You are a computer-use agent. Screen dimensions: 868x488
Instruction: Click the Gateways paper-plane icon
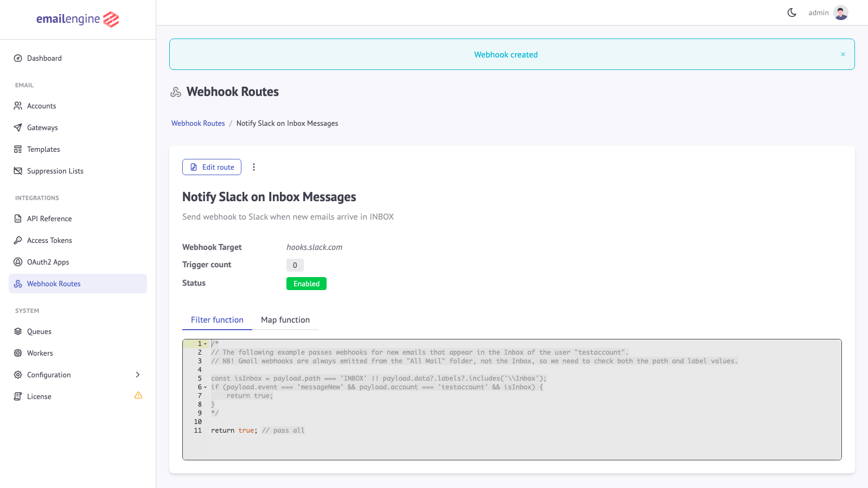[x=18, y=127]
